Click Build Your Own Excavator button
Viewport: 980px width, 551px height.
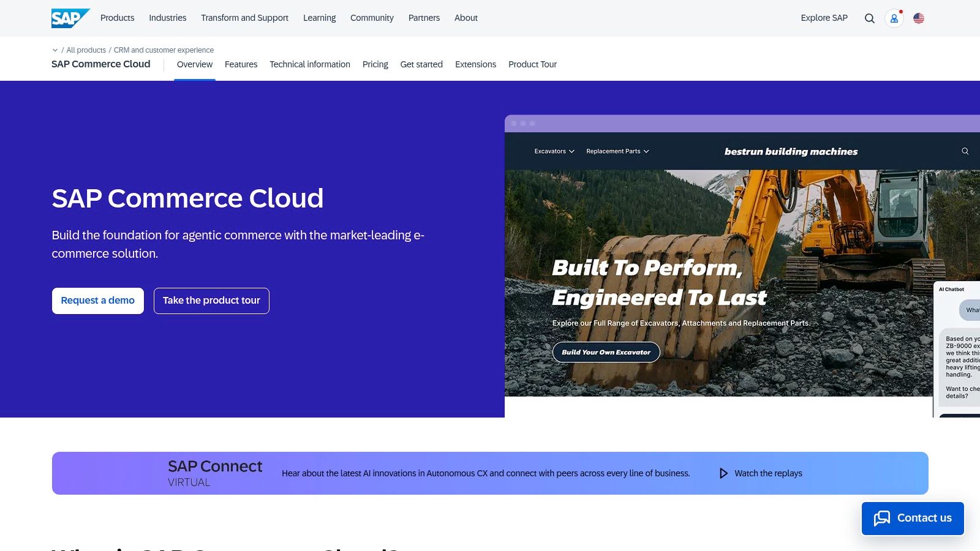(606, 352)
